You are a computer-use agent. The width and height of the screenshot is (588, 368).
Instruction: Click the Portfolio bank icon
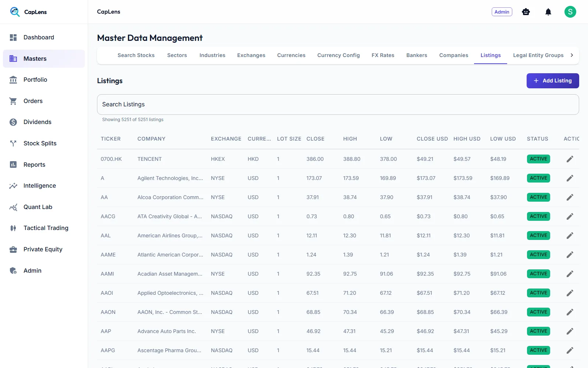(13, 80)
